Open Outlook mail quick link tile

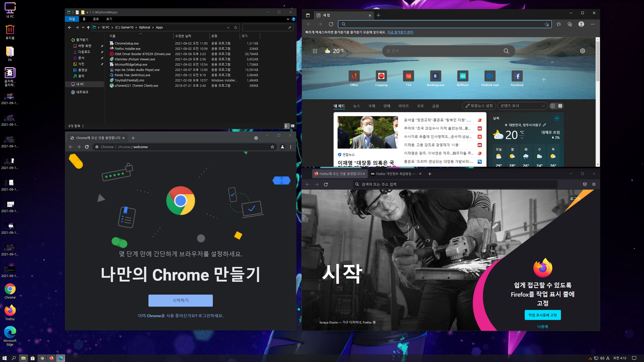point(490,79)
